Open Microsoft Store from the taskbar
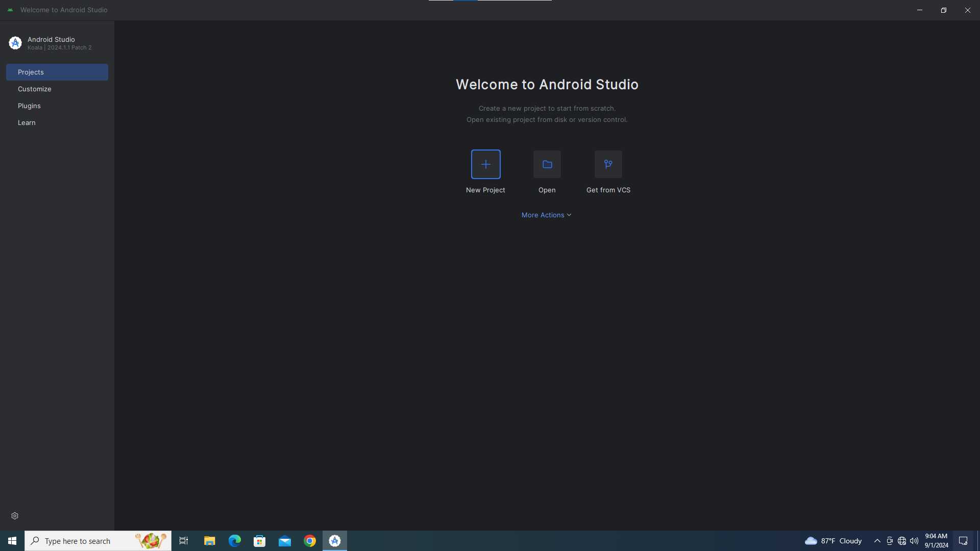 click(259, 541)
